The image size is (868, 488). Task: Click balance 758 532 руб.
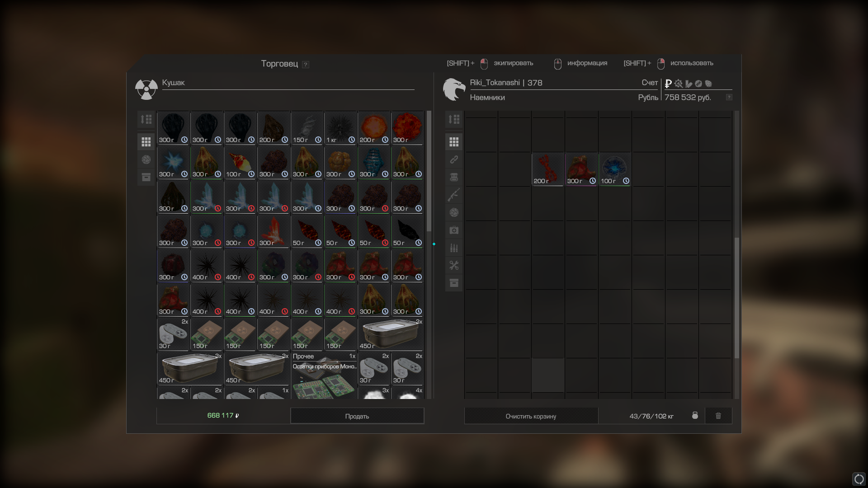coord(688,98)
